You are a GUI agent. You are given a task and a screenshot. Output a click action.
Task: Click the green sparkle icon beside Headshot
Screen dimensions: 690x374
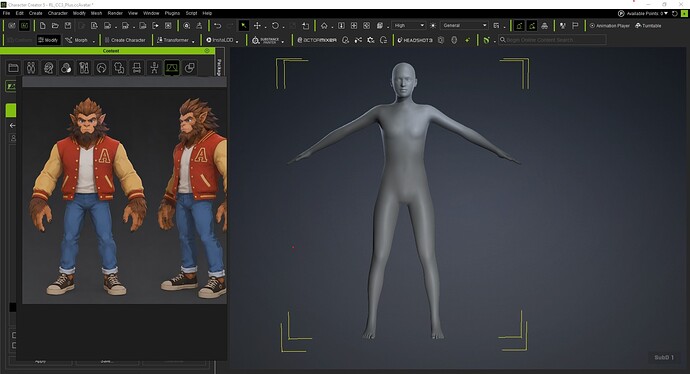click(x=467, y=40)
